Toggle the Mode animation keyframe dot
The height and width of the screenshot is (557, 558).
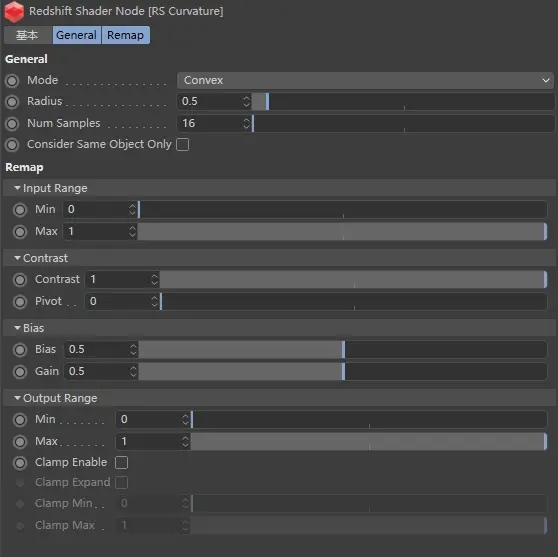pyautogui.click(x=12, y=81)
